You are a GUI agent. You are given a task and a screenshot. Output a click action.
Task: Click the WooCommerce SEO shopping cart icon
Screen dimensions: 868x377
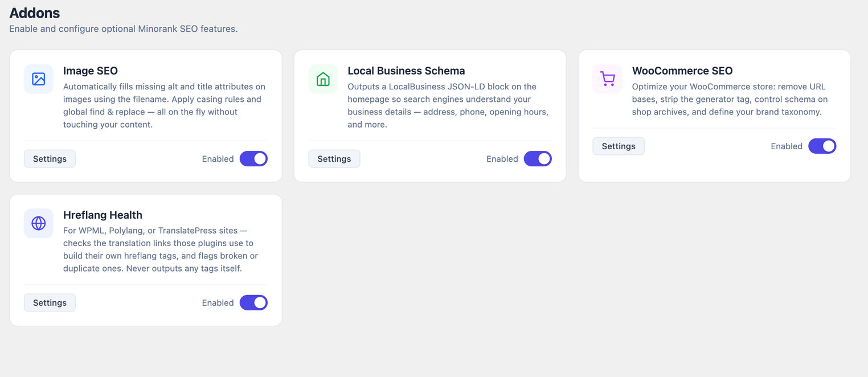[x=607, y=79]
